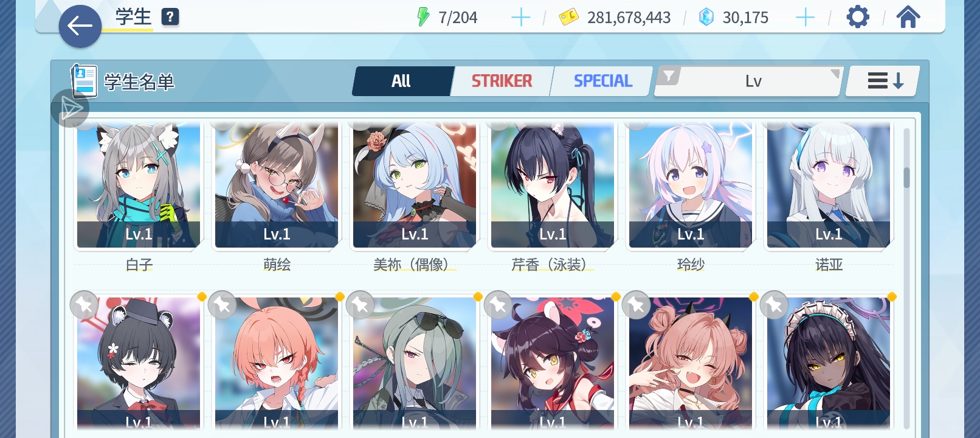Open the settings gear
The width and height of the screenshot is (980, 438).
coord(858,17)
